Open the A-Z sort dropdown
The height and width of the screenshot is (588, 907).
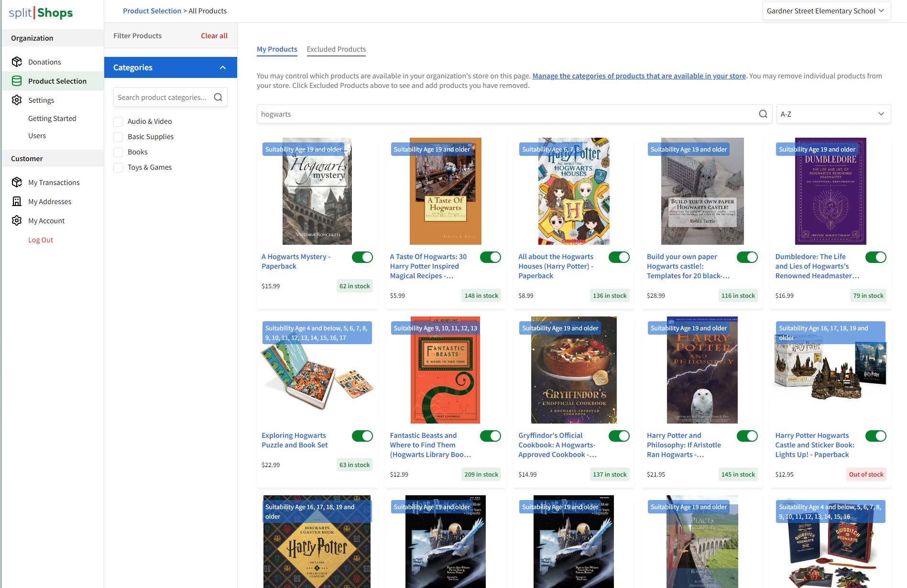[833, 114]
